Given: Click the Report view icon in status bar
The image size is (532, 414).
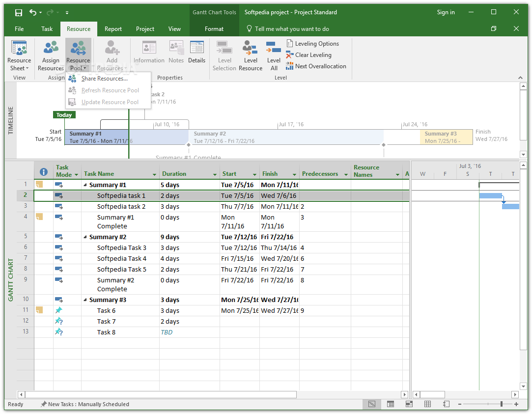Looking at the screenshot, I should coord(446,404).
